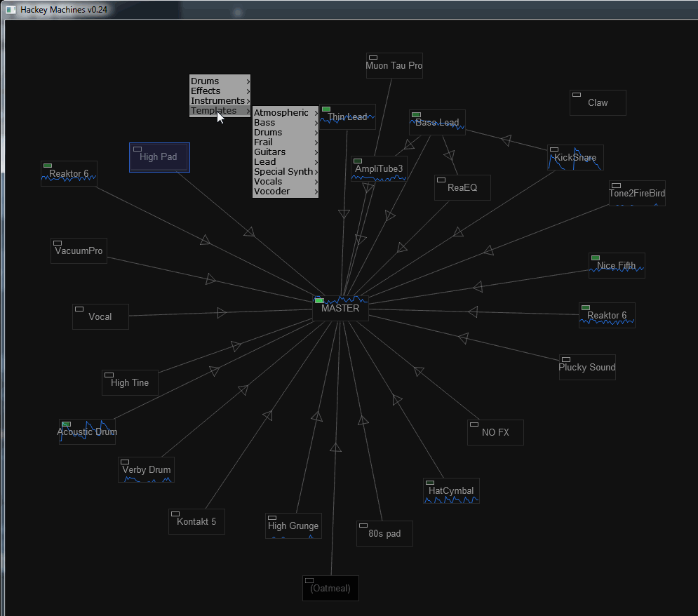This screenshot has width=698, height=616.
Task: Toggle the indicator box on Plucky Sound
Action: click(x=566, y=360)
